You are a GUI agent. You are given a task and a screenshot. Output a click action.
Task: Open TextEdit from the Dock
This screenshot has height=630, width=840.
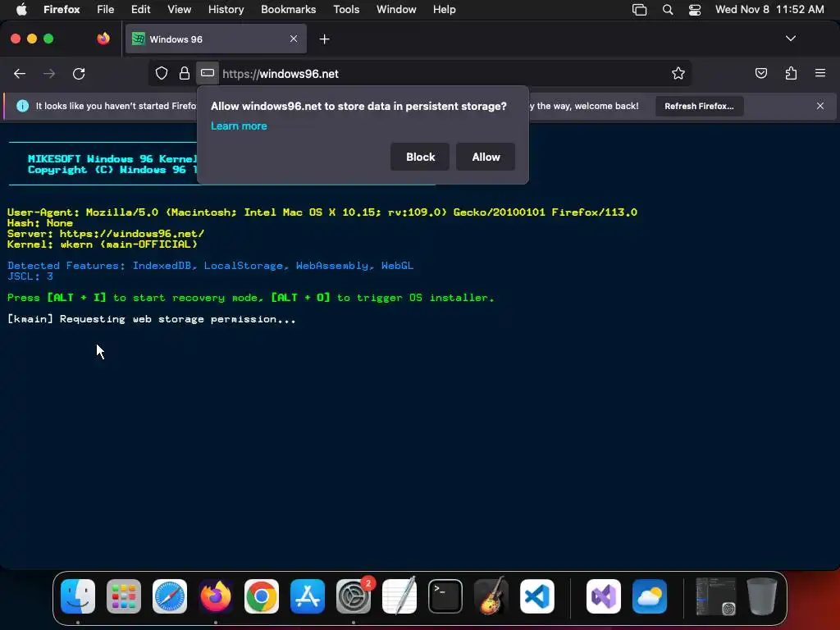pyautogui.click(x=399, y=596)
